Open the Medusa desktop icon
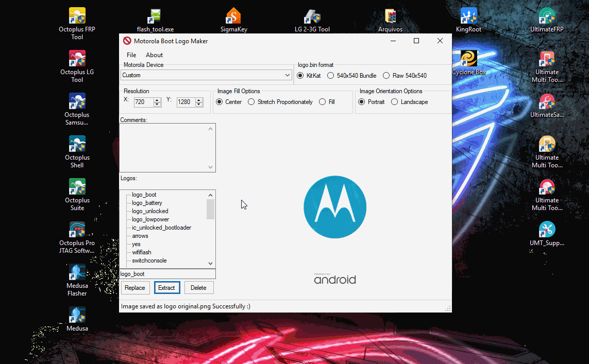The width and height of the screenshot is (589, 364). coord(77,319)
